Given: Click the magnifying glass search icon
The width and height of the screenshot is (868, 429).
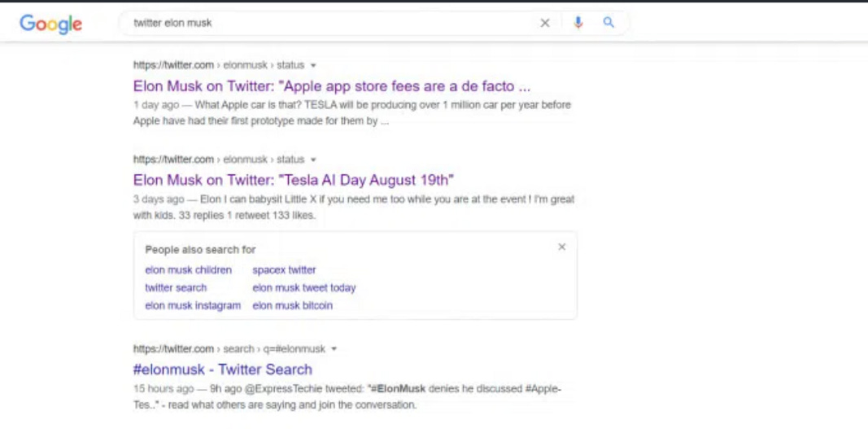Looking at the screenshot, I should [608, 23].
